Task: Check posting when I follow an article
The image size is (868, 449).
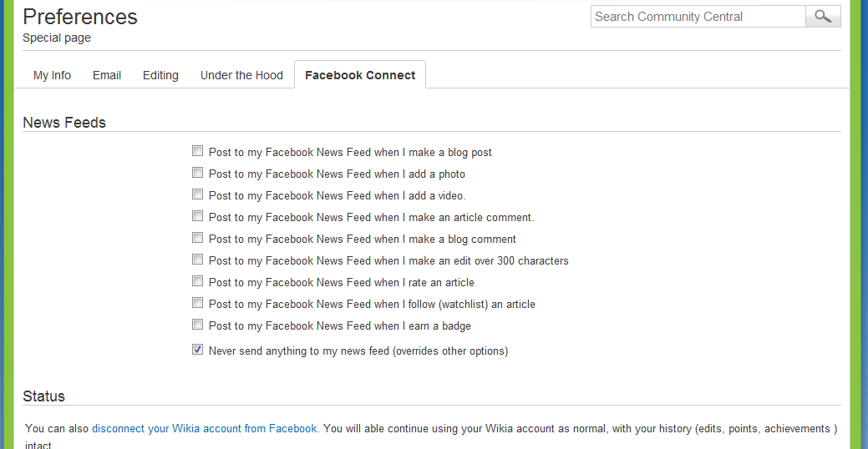Action: pos(198,304)
